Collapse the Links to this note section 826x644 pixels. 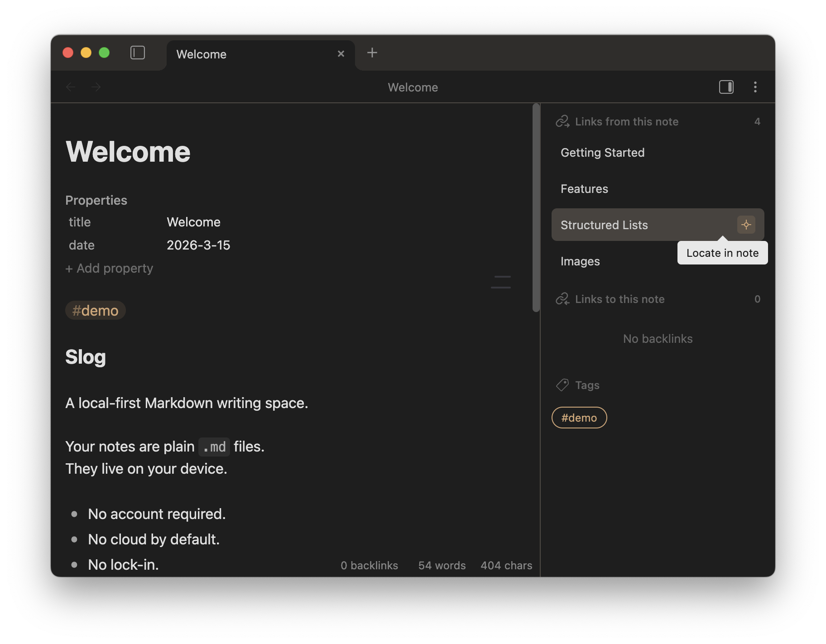click(x=619, y=299)
